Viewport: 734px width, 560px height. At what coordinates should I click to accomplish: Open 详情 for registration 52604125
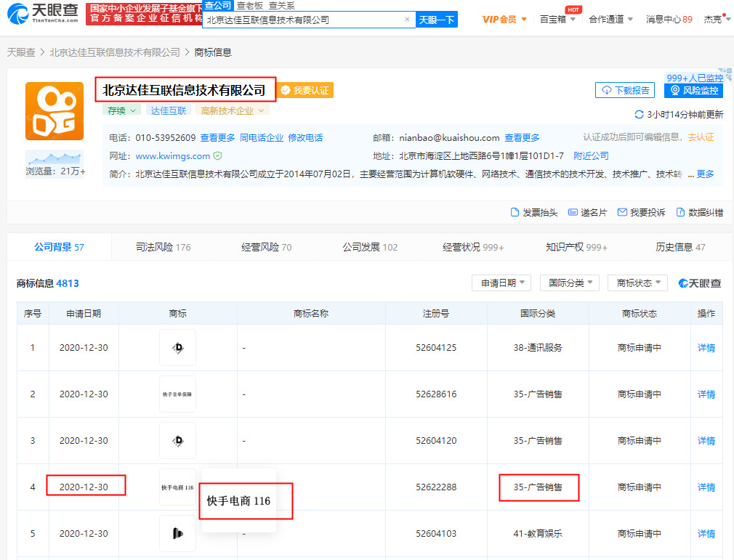coord(706,348)
